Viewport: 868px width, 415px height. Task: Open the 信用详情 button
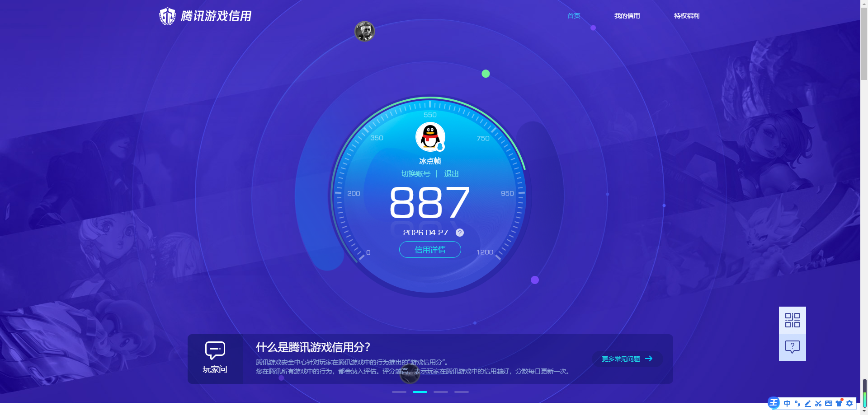(430, 250)
